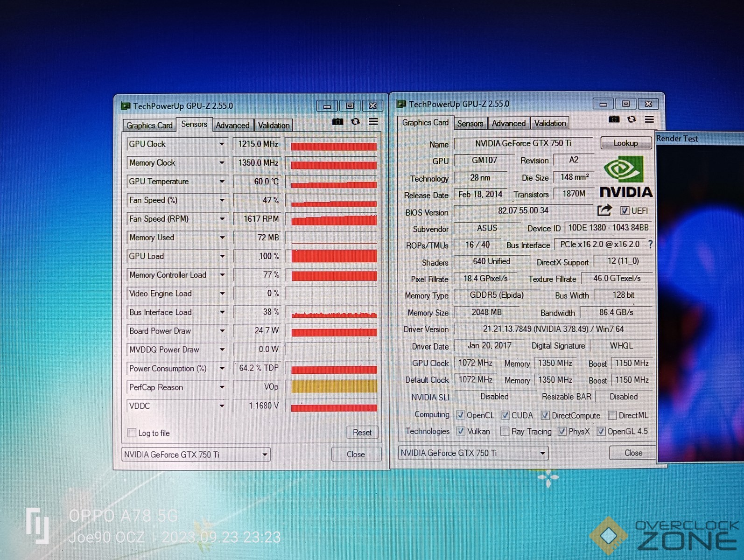
Task: Click the Lookup button
Action: pos(625,143)
